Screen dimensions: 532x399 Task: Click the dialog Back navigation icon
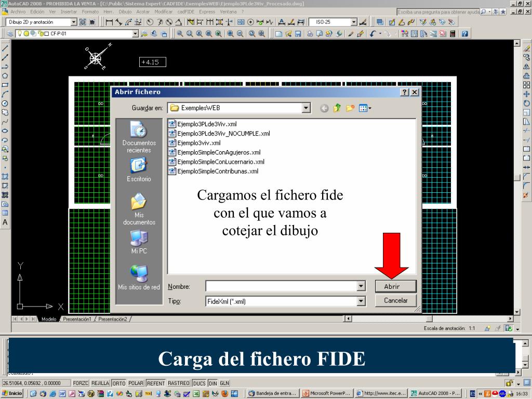[324, 108]
